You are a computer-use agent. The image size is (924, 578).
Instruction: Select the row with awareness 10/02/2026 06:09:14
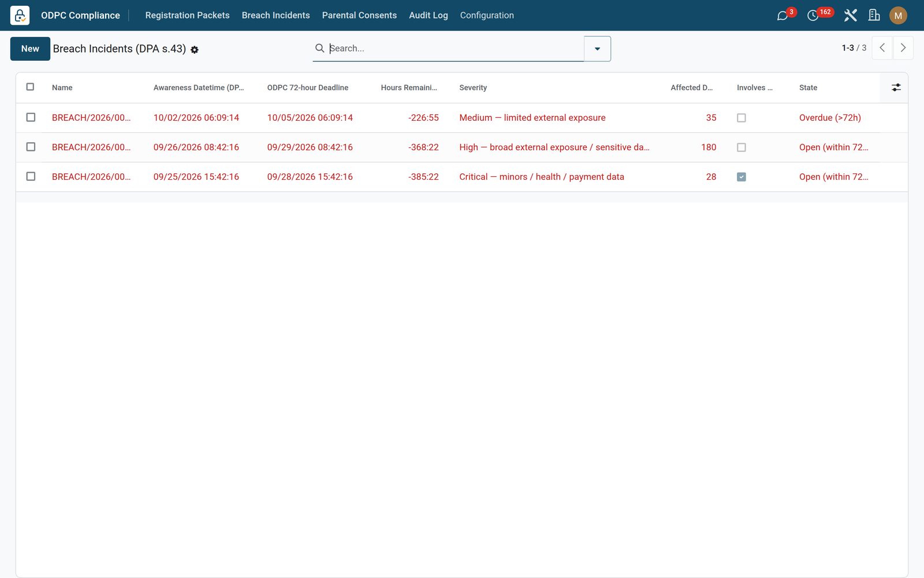tap(31, 117)
